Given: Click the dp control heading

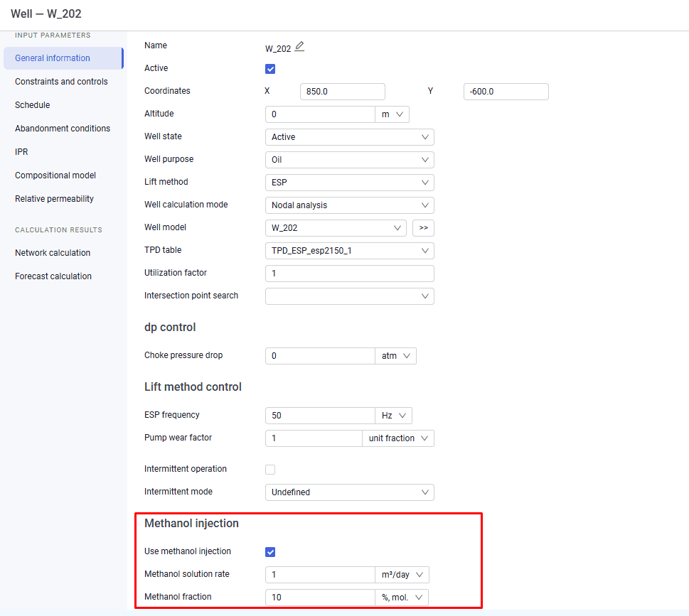Looking at the screenshot, I should coord(170,328).
